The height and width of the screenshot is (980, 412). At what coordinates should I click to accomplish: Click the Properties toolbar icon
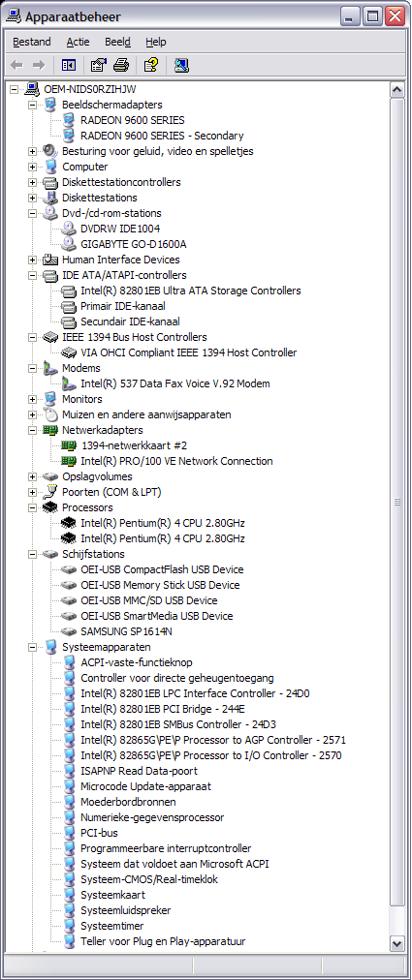click(x=98, y=64)
